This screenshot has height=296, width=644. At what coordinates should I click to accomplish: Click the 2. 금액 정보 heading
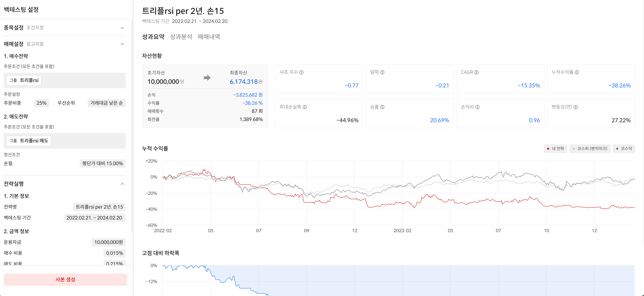16,231
